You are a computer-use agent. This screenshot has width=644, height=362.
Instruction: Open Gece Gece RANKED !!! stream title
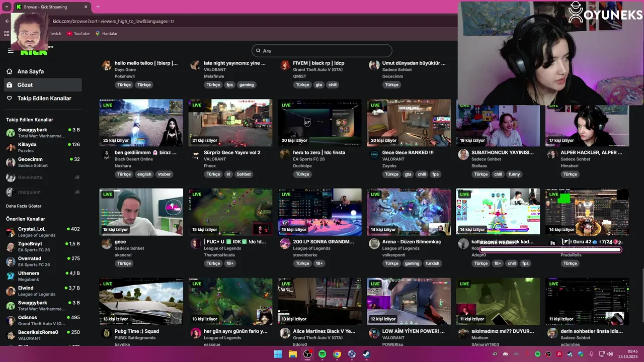[408, 152]
